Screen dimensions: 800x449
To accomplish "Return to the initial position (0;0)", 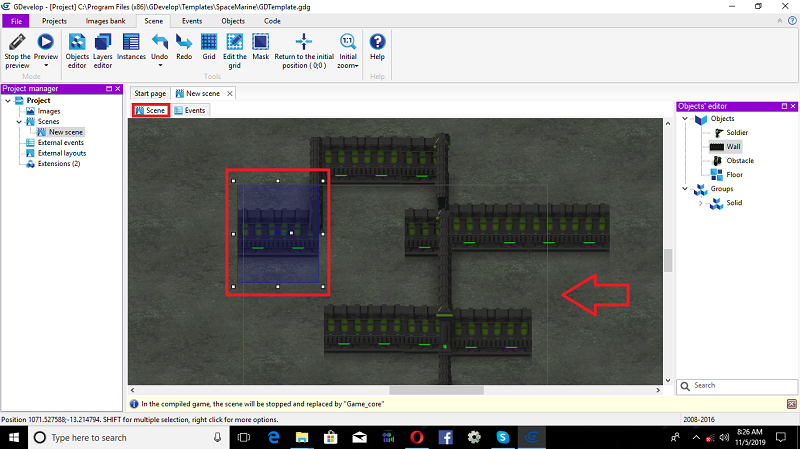I will pyautogui.click(x=304, y=51).
